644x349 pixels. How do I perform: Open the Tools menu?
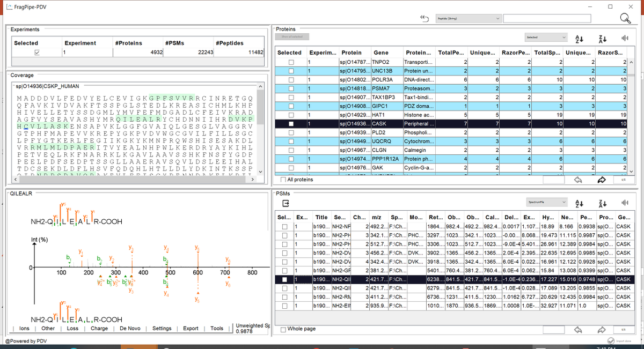[x=217, y=329]
